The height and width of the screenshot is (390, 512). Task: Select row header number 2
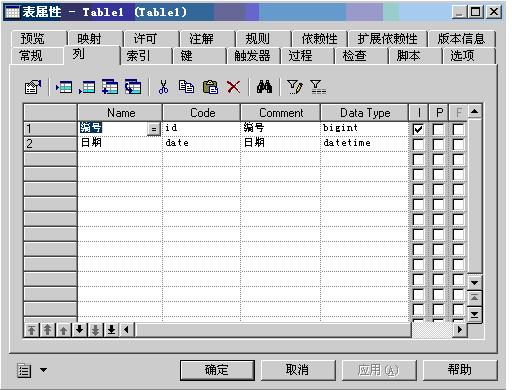click(50, 144)
